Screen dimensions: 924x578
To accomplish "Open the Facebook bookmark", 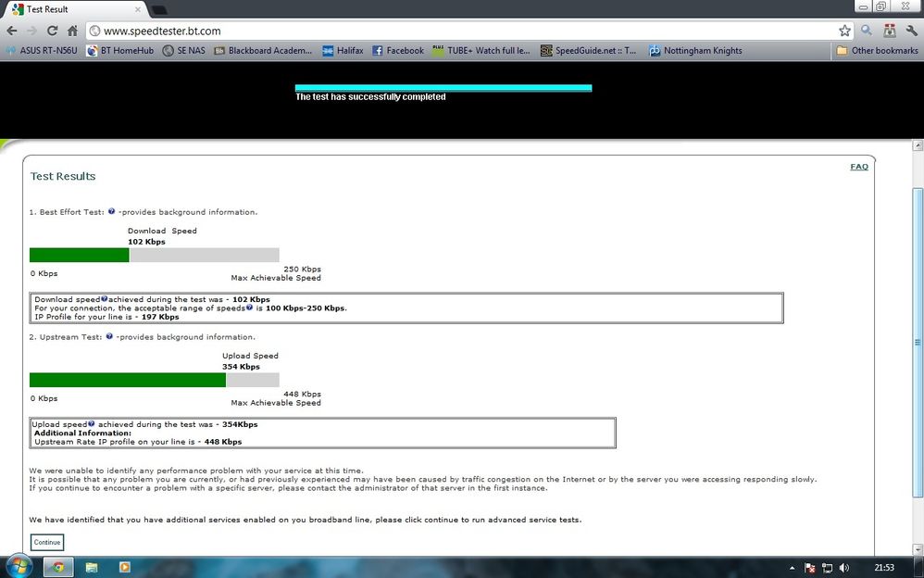I will click(x=398, y=51).
